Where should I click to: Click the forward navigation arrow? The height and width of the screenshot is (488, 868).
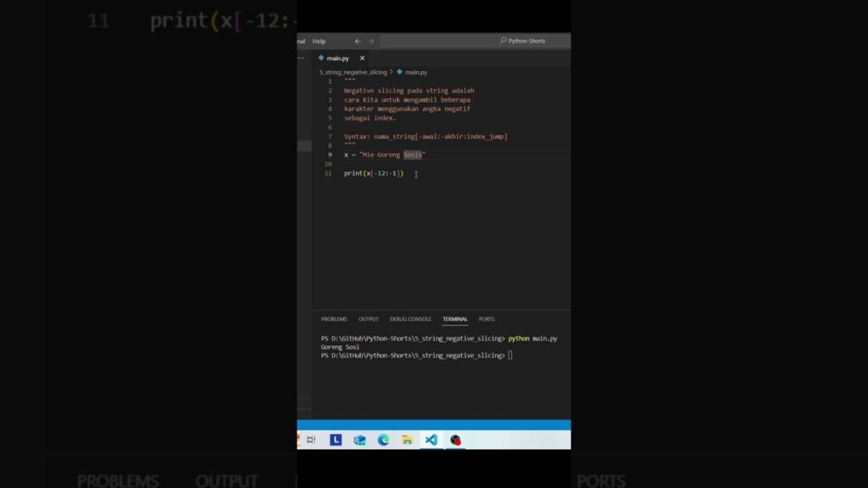point(370,41)
